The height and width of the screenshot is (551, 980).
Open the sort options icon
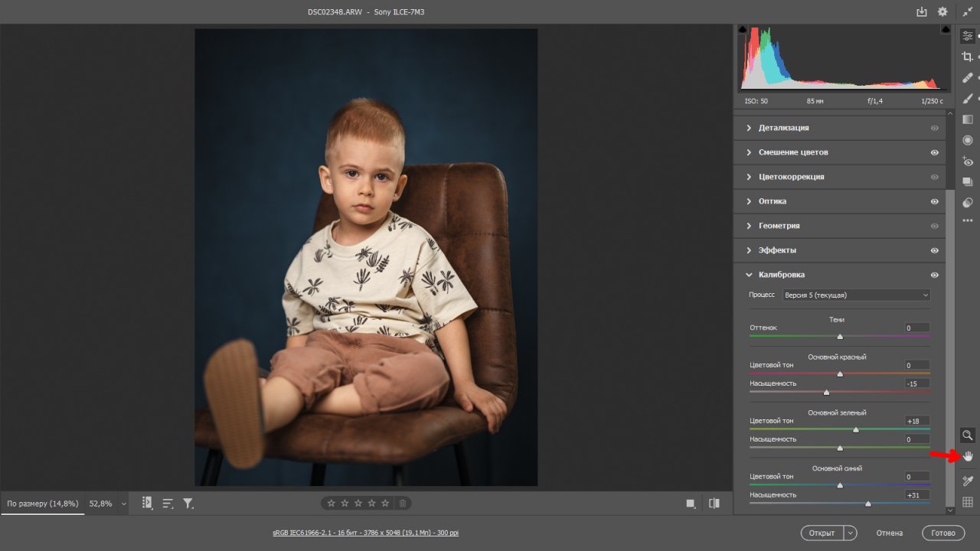(168, 504)
